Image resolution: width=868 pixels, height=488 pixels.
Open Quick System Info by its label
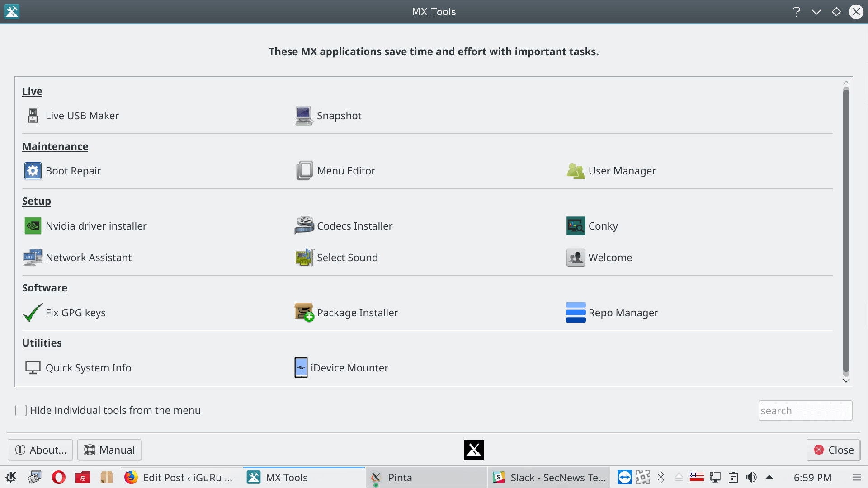click(88, 368)
